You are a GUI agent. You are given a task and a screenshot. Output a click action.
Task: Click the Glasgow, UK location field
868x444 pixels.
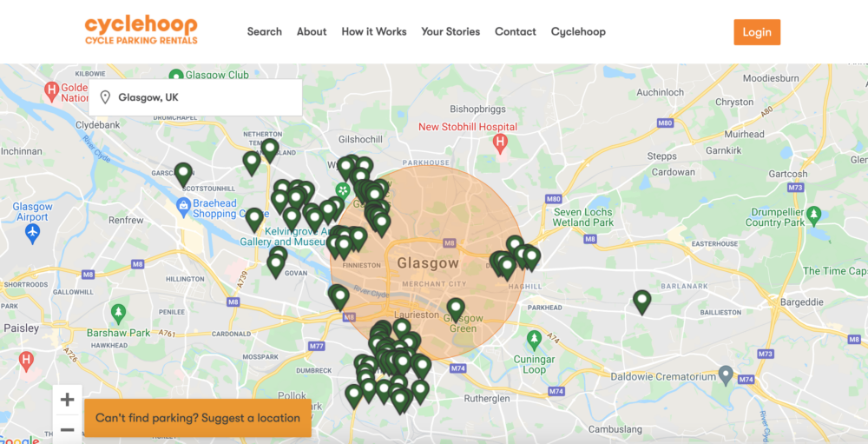[195, 97]
